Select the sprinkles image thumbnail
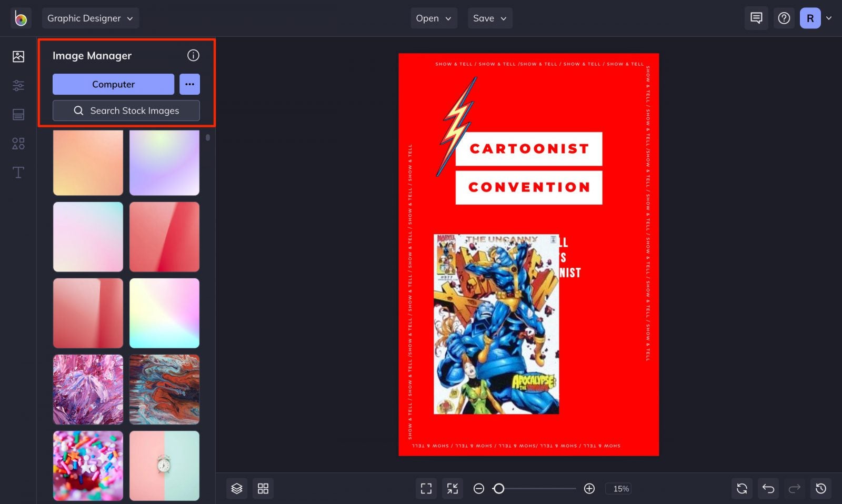This screenshot has height=504, width=842. point(87,466)
